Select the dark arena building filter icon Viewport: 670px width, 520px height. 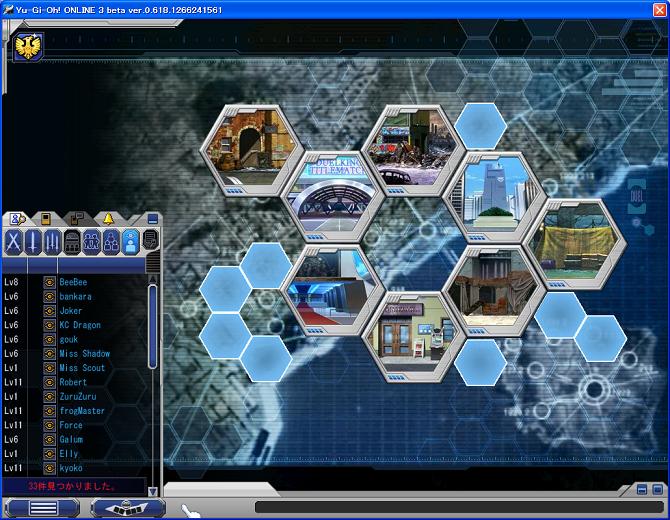click(x=72, y=242)
